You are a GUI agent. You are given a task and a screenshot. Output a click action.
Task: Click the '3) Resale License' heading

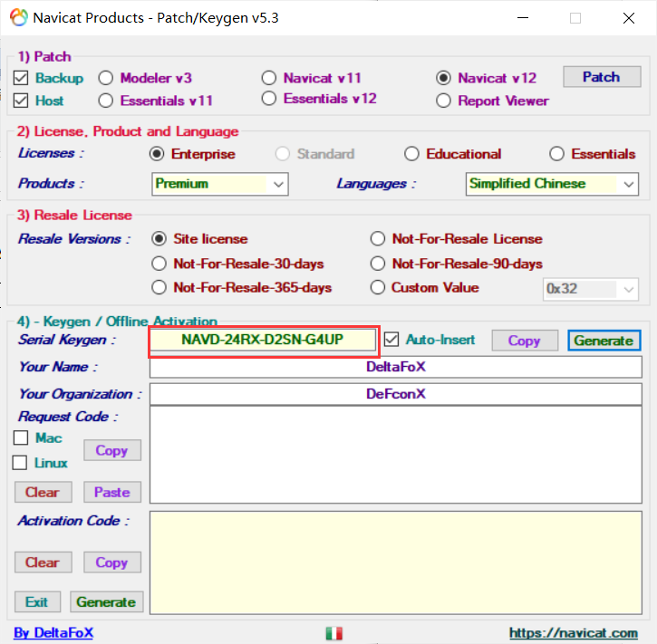pos(74,215)
